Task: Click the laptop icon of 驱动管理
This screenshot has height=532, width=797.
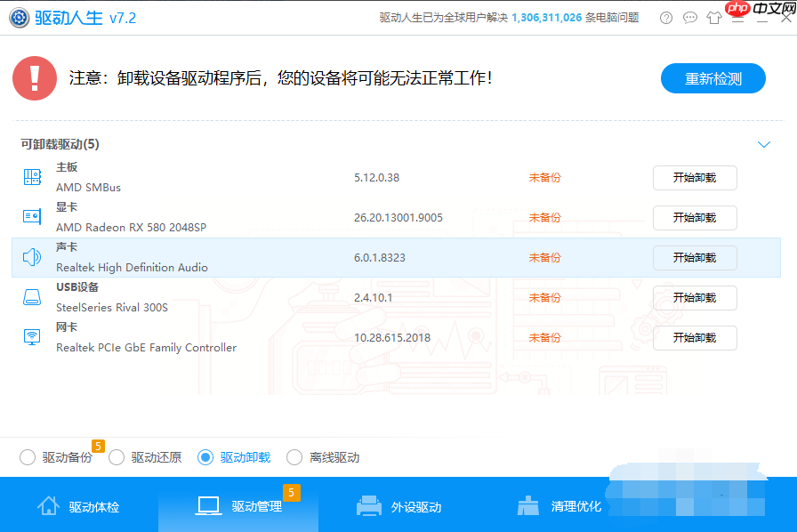Action: [208, 506]
